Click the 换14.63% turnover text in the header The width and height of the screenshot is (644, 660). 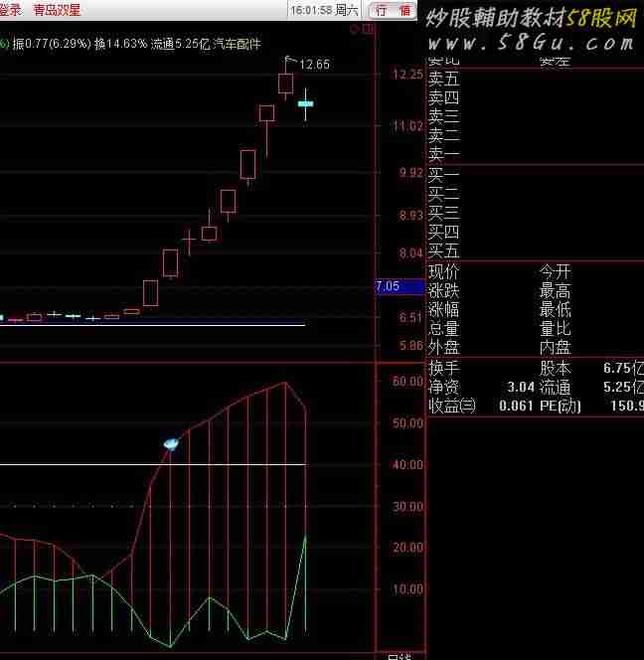pyautogui.click(x=121, y=44)
